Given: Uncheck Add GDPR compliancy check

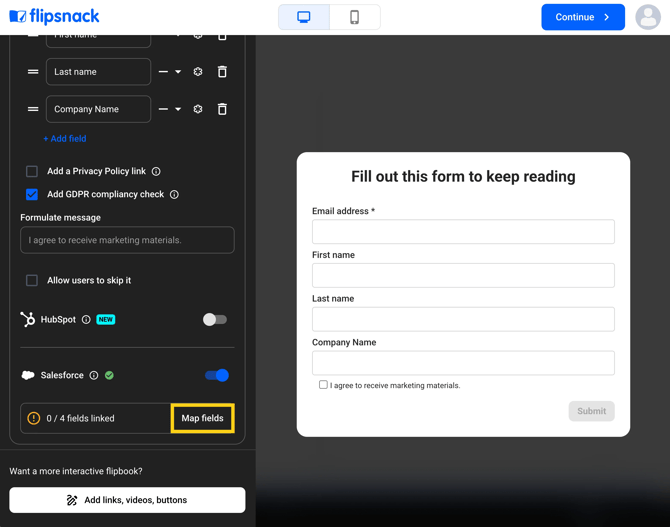Looking at the screenshot, I should click(x=32, y=195).
